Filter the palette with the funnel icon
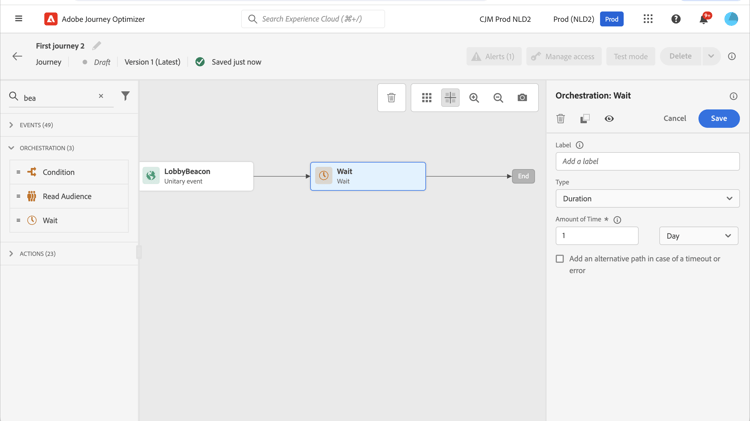Screen dimensions: 750x421 pos(125,96)
